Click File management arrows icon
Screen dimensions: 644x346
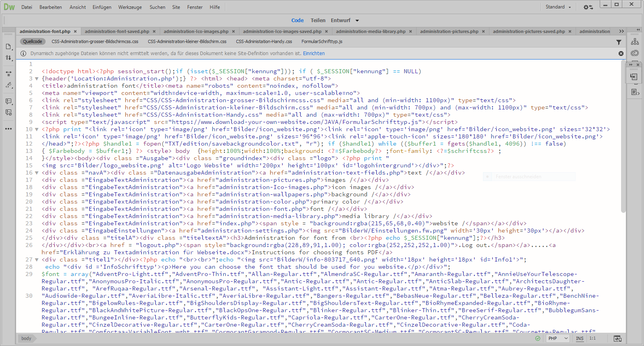click(8, 58)
